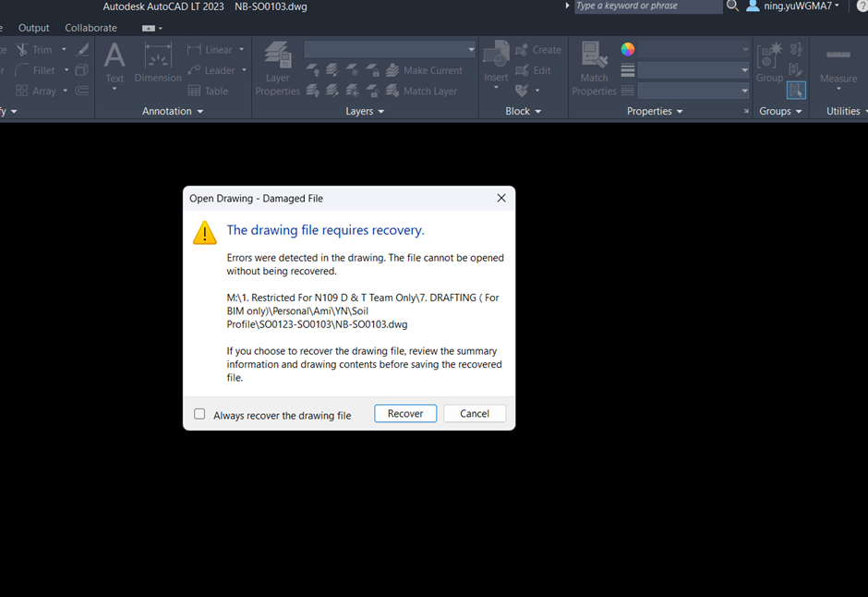This screenshot has width=868, height=597.
Task: Open the Output ribbon tab
Action: (x=34, y=28)
